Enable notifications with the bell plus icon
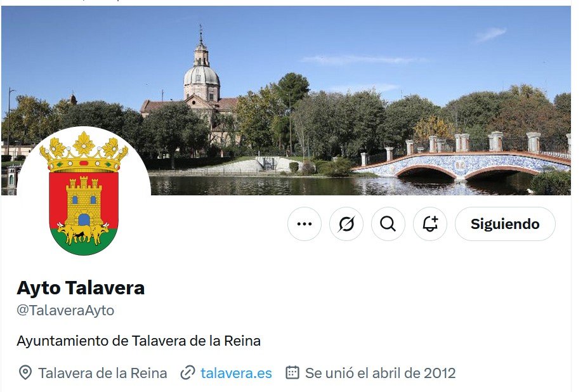 point(430,224)
